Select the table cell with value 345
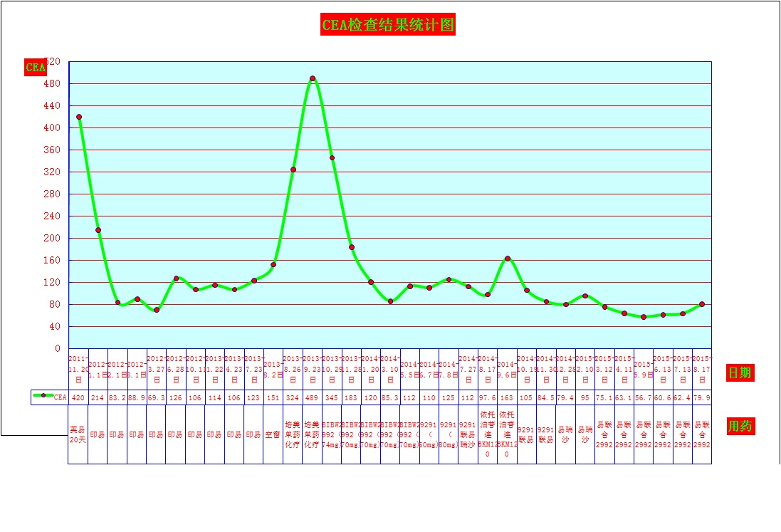 (332, 397)
